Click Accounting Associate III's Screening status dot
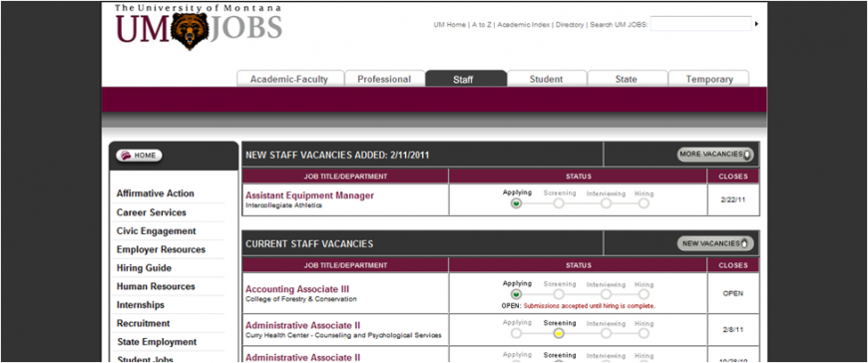Viewport: 868px width, 363px height. [x=559, y=294]
